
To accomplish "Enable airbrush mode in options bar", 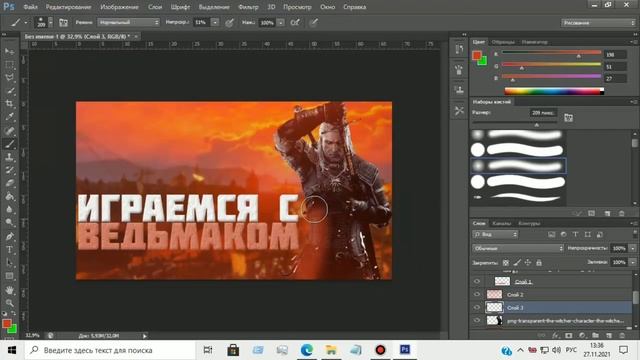I will coord(295,22).
